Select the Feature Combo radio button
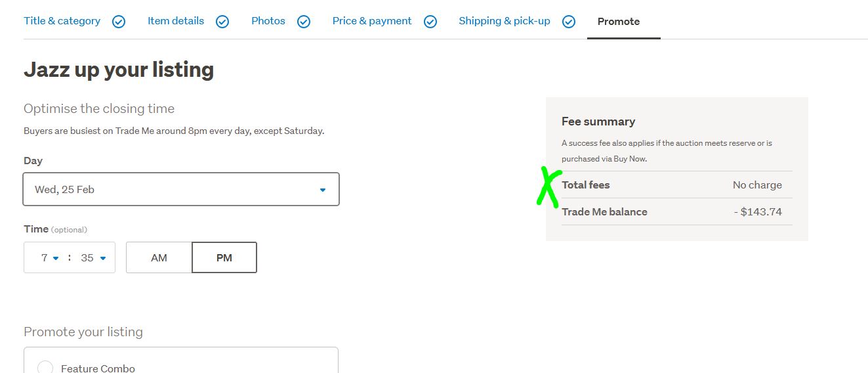The height and width of the screenshot is (373, 868). (45, 368)
